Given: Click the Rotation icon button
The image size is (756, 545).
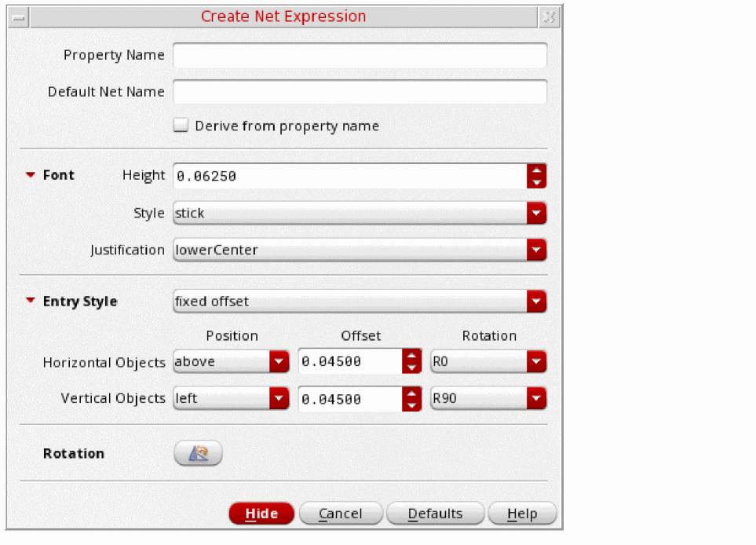Looking at the screenshot, I should 198,453.
